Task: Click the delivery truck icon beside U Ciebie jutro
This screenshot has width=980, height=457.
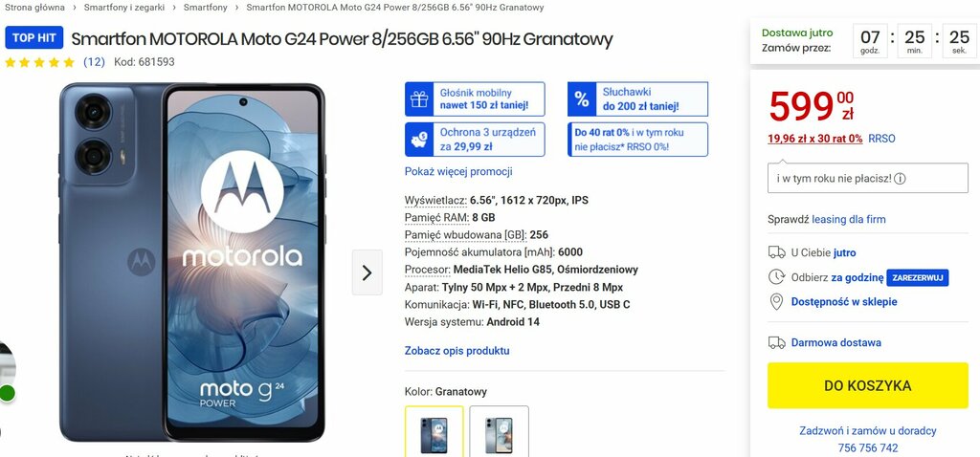Action: [x=776, y=252]
